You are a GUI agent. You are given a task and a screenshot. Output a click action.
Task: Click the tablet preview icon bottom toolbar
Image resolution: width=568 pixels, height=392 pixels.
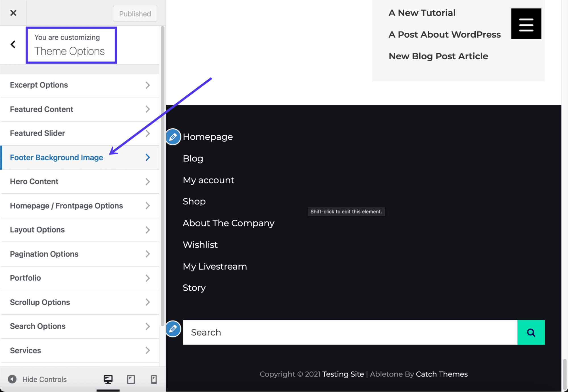coord(131,379)
